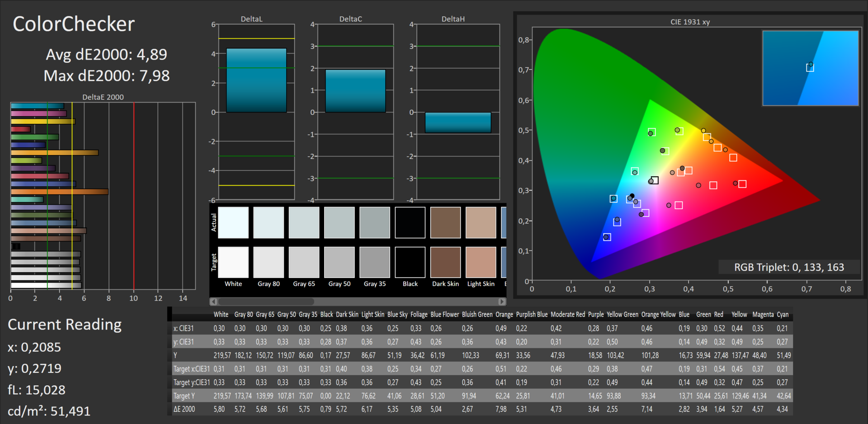Click the Y value 137,47 under Yellow
The width and height of the screenshot is (868, 424).
741,356
